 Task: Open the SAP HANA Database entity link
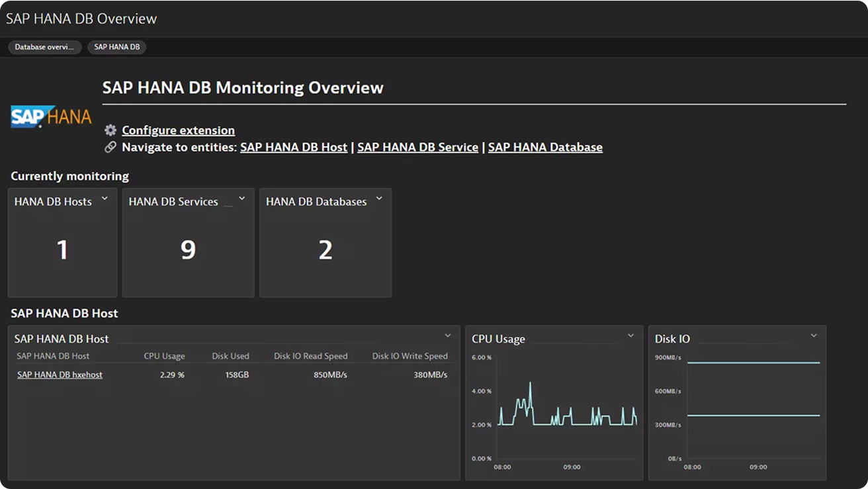click(x=545, y=147)
